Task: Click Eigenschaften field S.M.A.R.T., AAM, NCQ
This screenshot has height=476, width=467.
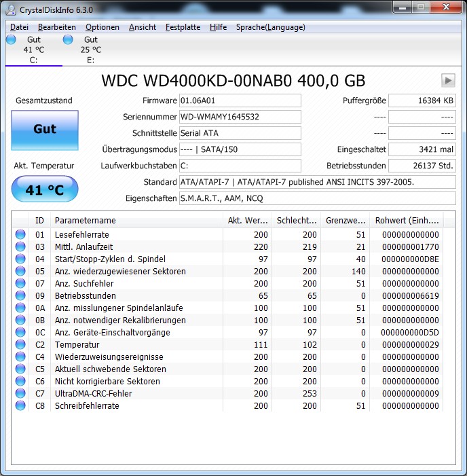Action: tap(318, 198)
